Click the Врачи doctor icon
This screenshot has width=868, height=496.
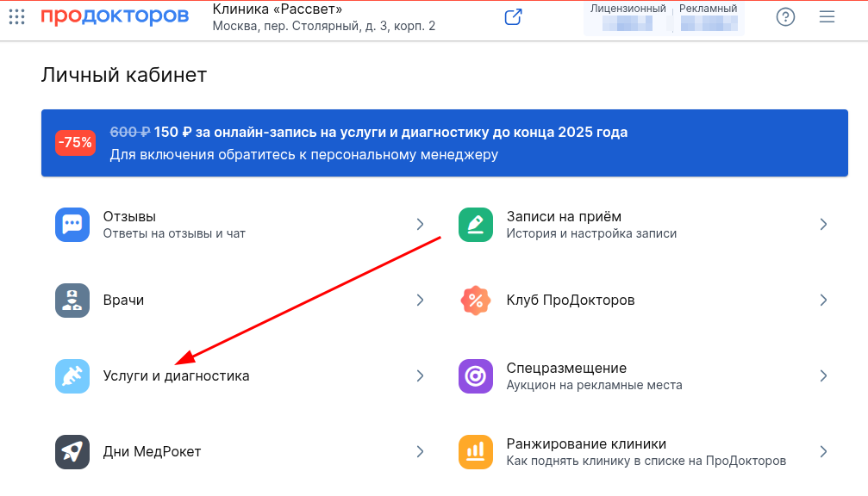tap(72, 301)
